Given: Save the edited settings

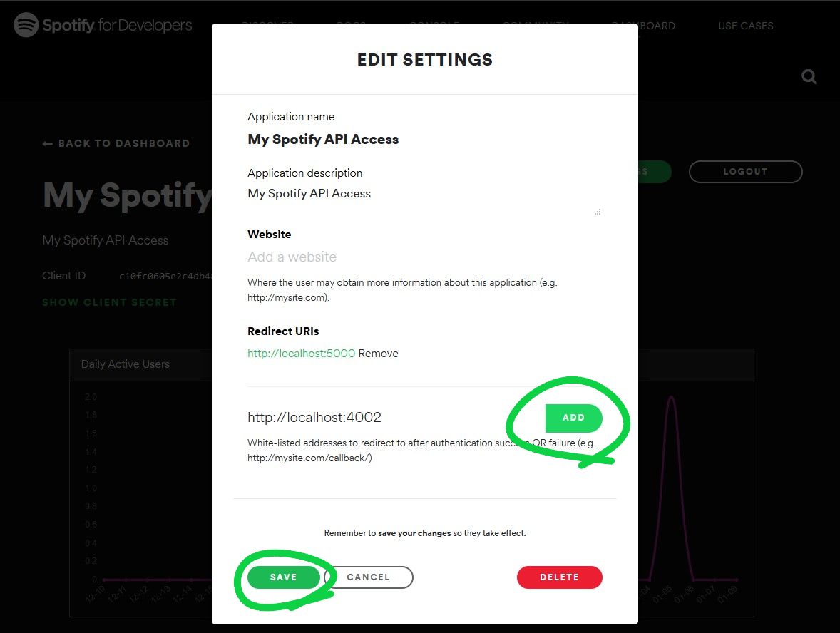Looking at the screenshot, I should pyautogui.click(x=283, y=577).
